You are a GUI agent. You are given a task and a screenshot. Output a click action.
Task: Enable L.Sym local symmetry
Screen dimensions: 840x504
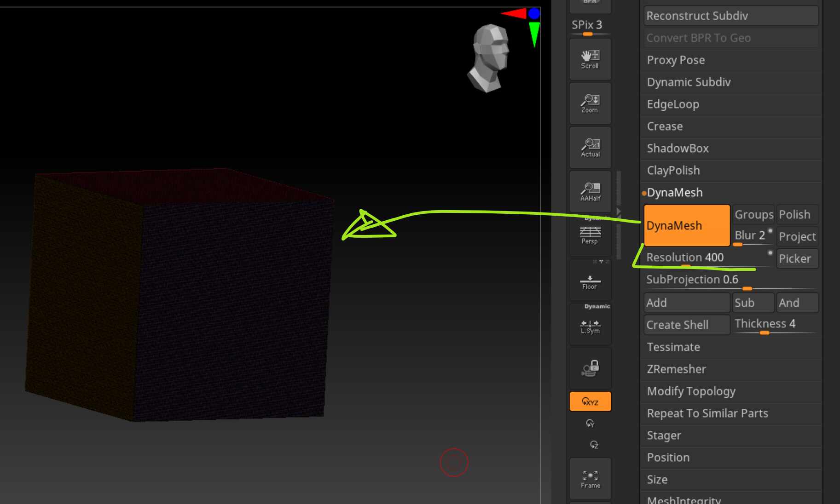point(590,325)
